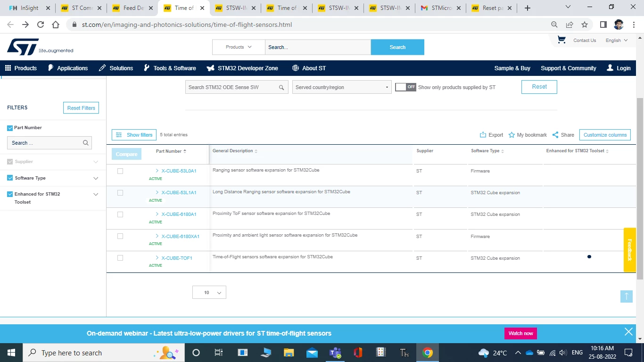Image resolution: width=644 pixels, height=362 pixels.
Task: Click the ST life.augmented logo
Action: tap(40, 47)
